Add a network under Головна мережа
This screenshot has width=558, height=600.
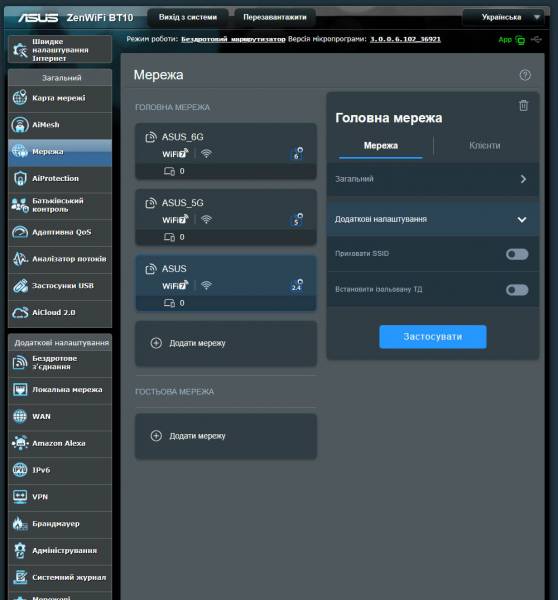coord(226,343)
